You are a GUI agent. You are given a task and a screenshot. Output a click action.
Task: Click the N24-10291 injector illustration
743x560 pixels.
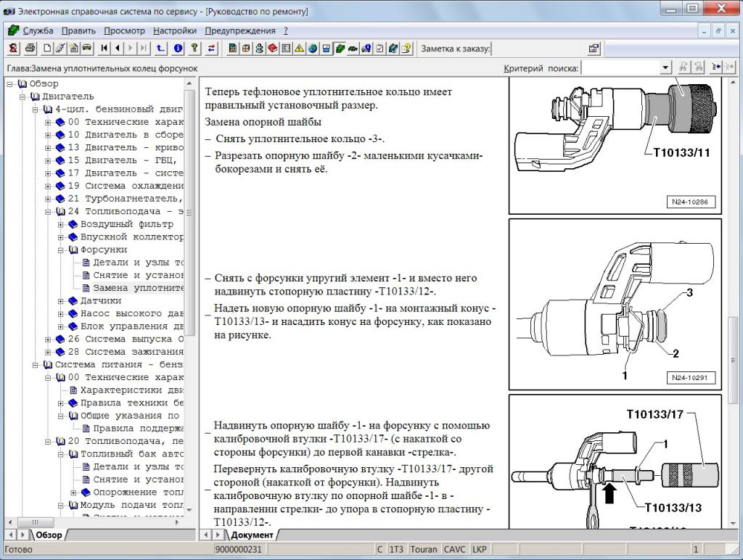tap(615, 304)
